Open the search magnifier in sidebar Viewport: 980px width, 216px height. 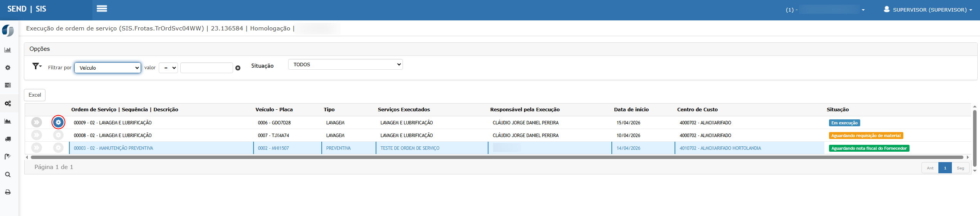pos(8,174)
